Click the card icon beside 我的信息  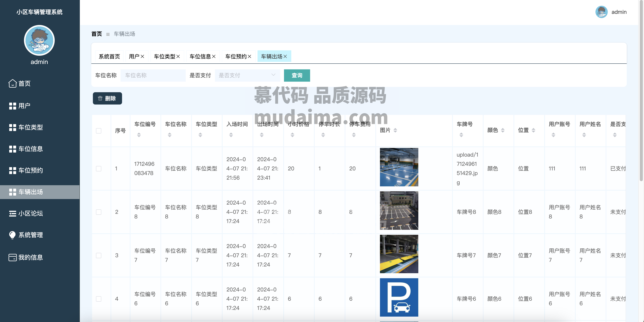(x=12, y=257)
